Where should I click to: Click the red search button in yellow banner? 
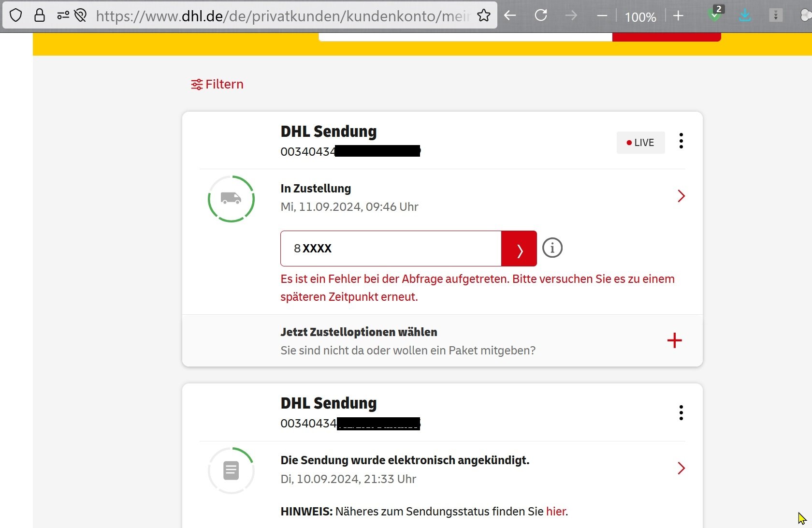click(x=667, y=37)
